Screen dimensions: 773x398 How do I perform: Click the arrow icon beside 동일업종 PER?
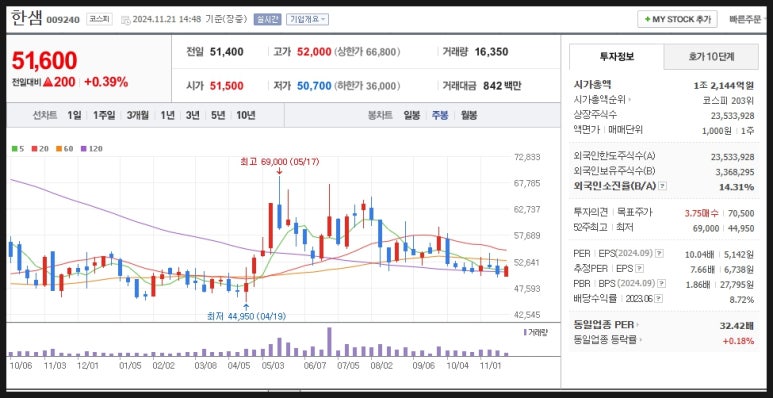click(637, 325)
